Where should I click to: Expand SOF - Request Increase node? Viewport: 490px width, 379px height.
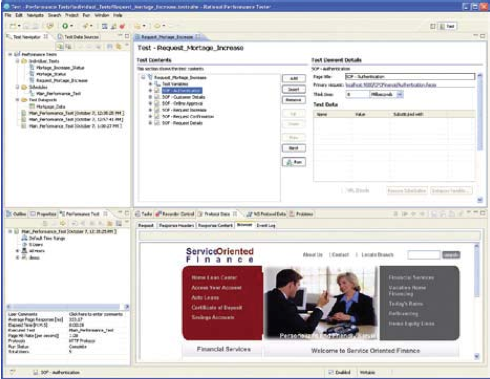[x=150, y=110]
